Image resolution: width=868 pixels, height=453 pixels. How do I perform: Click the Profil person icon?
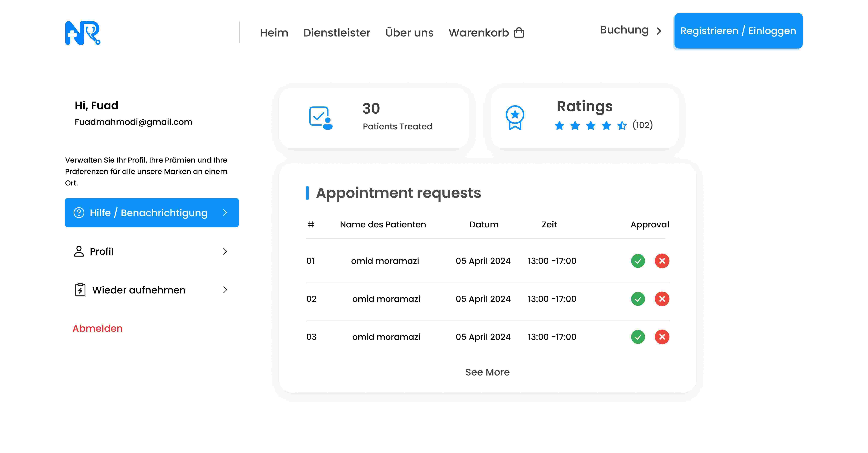tap(79, 251)
